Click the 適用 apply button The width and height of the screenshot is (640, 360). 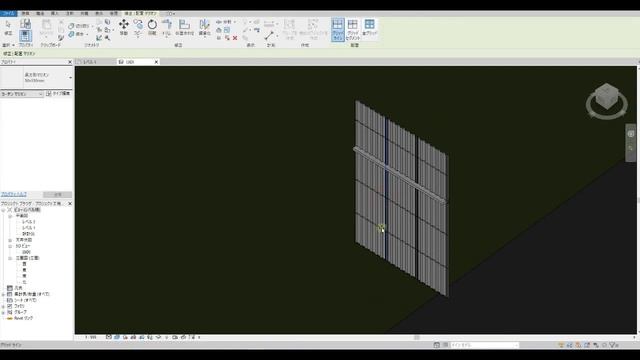point(58,194)
